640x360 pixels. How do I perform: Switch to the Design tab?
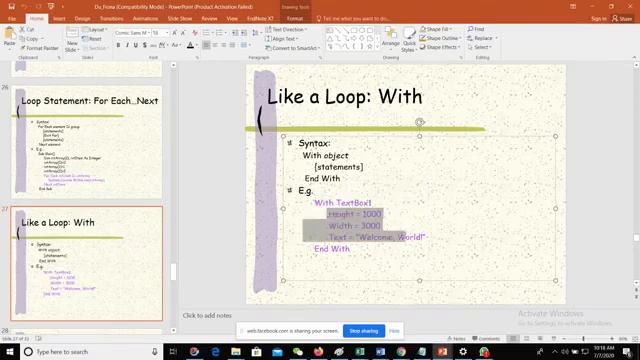(82, 18)
